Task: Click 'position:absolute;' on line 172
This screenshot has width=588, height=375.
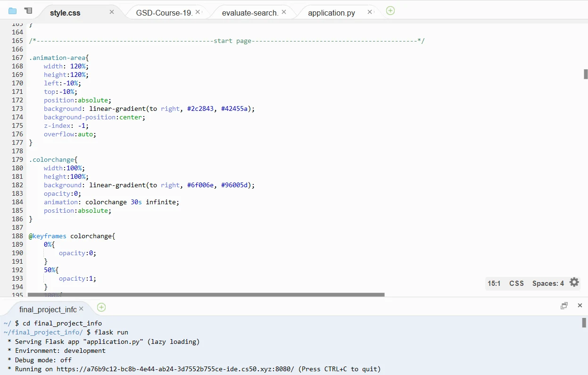Action: pos(78,100)
